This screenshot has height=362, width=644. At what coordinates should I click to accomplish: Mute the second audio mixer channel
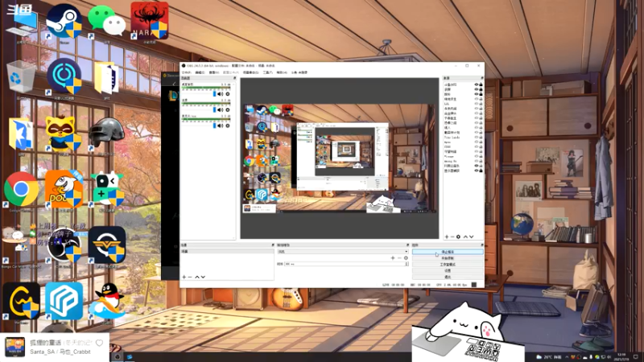click(x=221, y=110)
